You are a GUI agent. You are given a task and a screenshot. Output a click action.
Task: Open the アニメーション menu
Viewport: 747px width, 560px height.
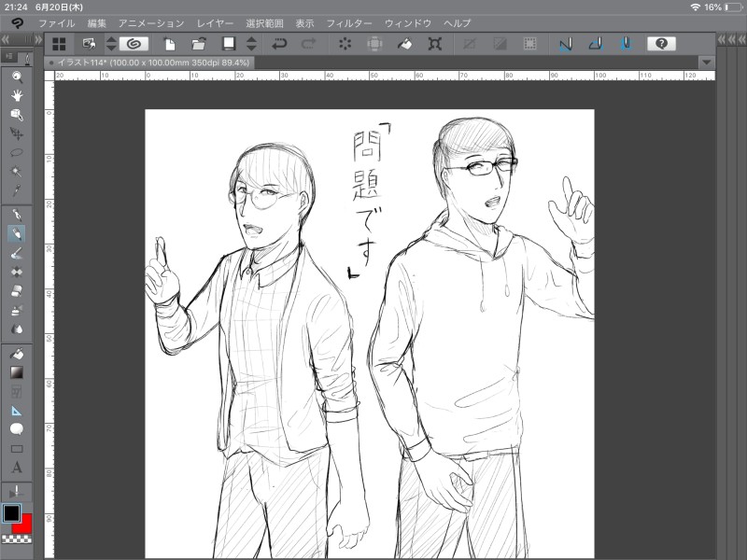[151, 23]
